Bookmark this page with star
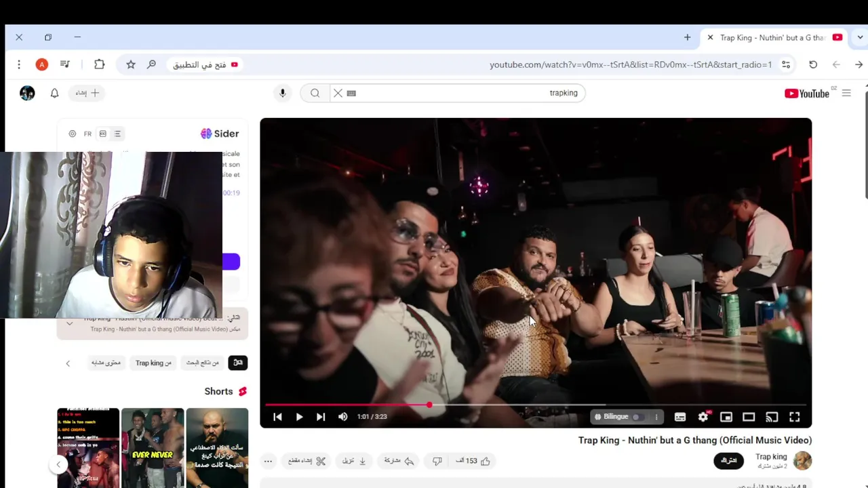 click(131, 64)
